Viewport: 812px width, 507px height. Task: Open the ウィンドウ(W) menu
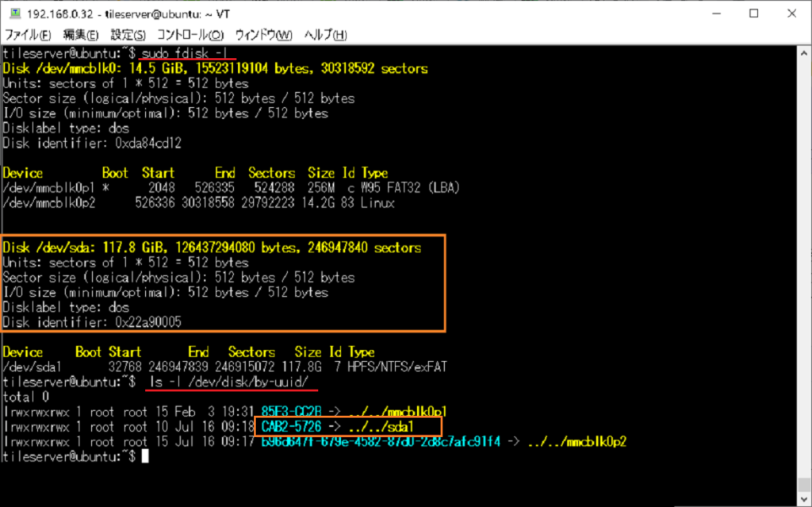pos(263,35)
